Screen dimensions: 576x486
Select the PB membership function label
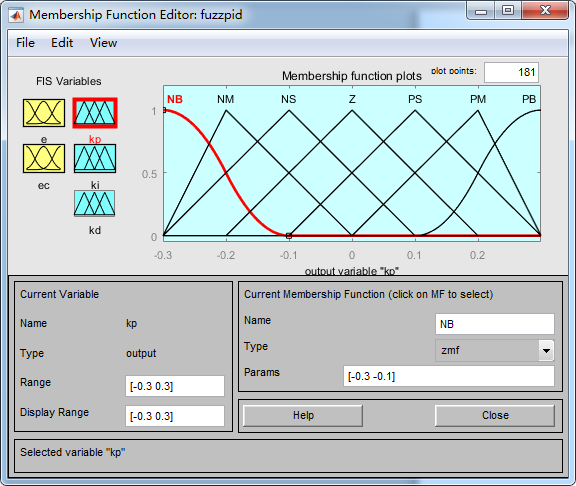pyautogui.click(x=529, y=99)
